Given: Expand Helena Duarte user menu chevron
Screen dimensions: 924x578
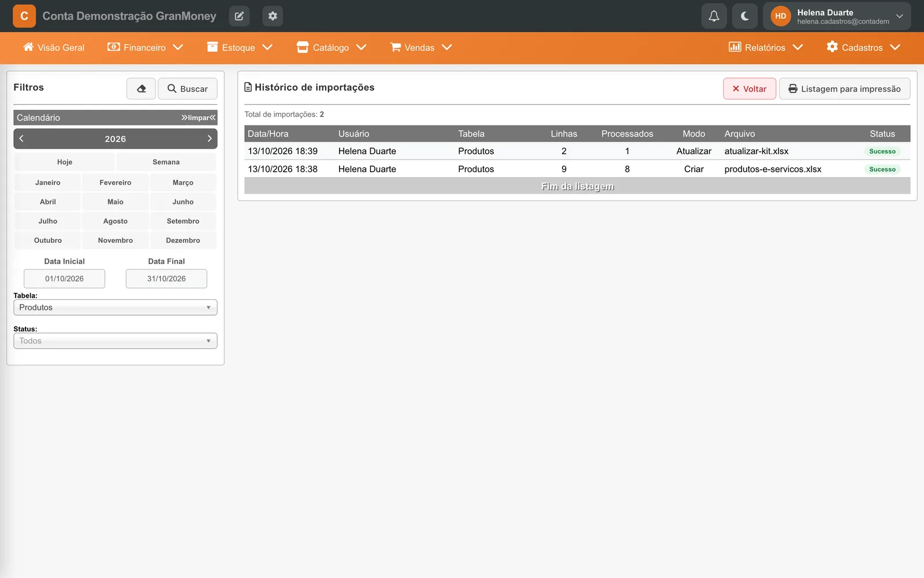Looking at the screenshot, I should click(x=899, y=16).
